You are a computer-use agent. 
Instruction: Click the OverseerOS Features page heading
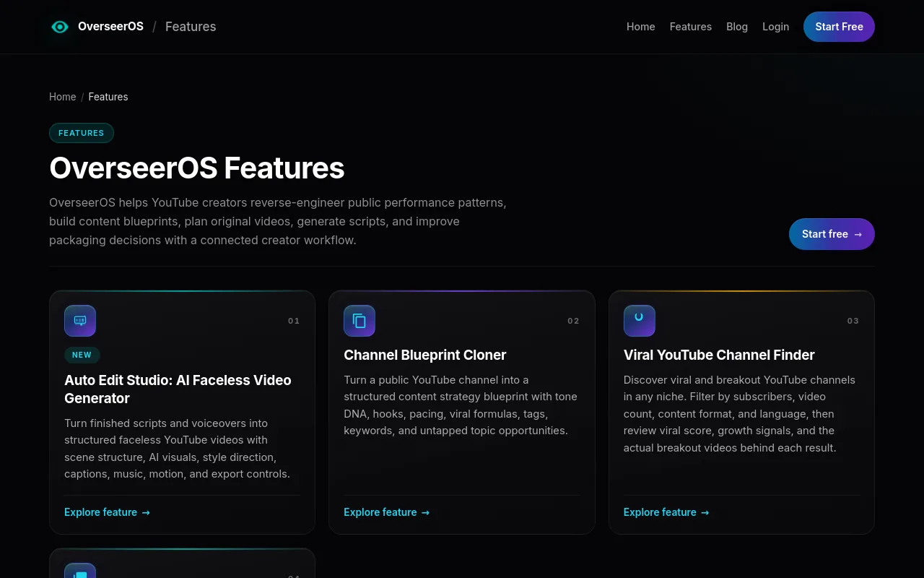[197, 168]
